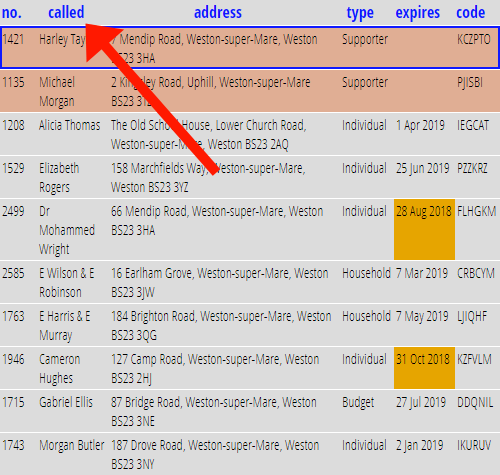500x475 pixels.
Task: Click the highlighted 31 Oct 2018 expiry cell
Action: click(x=424, y=368)
